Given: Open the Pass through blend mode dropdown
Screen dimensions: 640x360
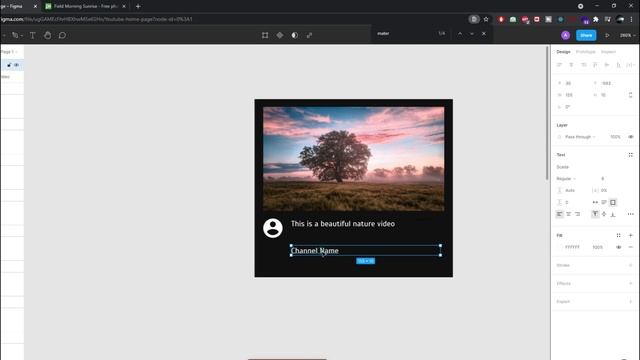Looking at the screenshot, I should click(580, 137).
